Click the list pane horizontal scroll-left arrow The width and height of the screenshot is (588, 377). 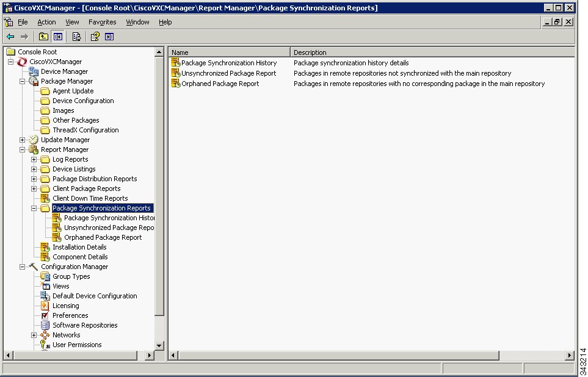tap(173, 355)
